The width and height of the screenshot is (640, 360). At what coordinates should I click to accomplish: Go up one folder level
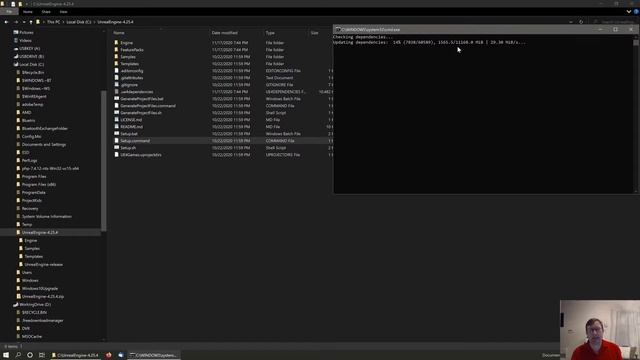[31, 22]
